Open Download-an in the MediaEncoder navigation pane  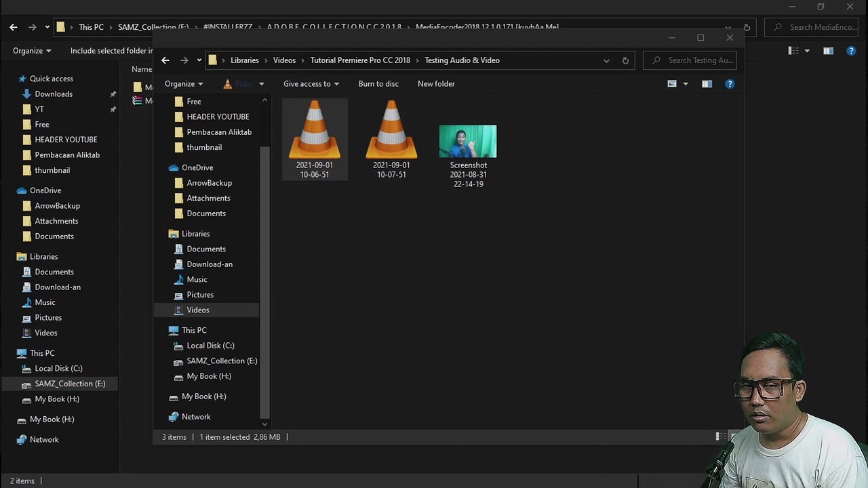58,287
